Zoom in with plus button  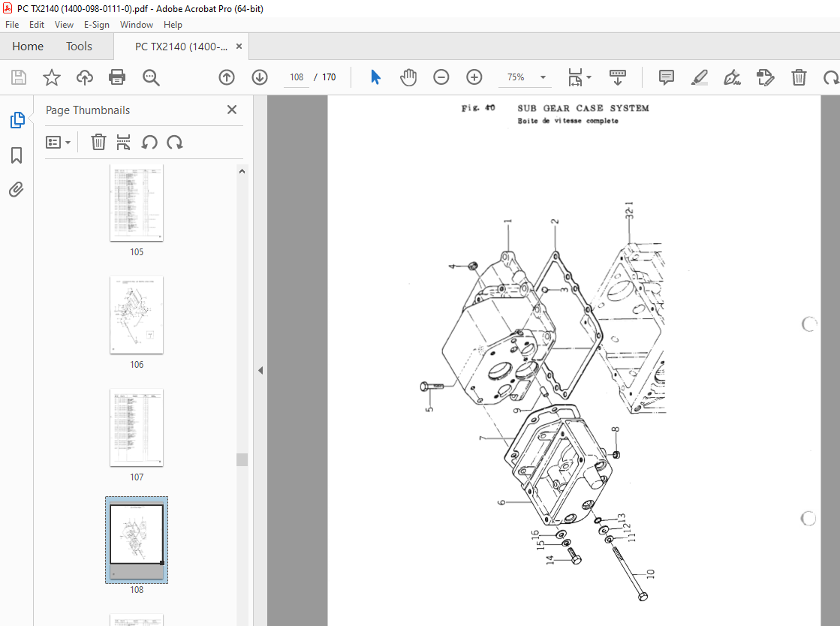(x=474, y=77)
